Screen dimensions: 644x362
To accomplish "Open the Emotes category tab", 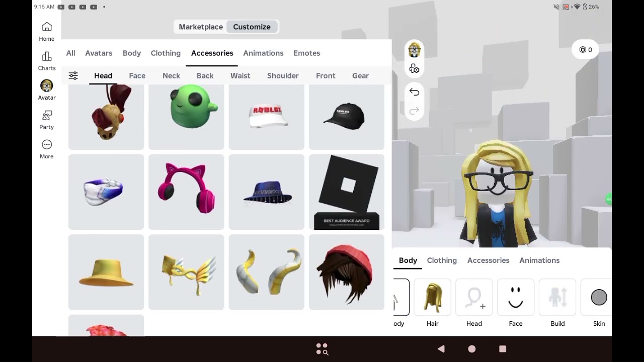I will pos(307,53).
